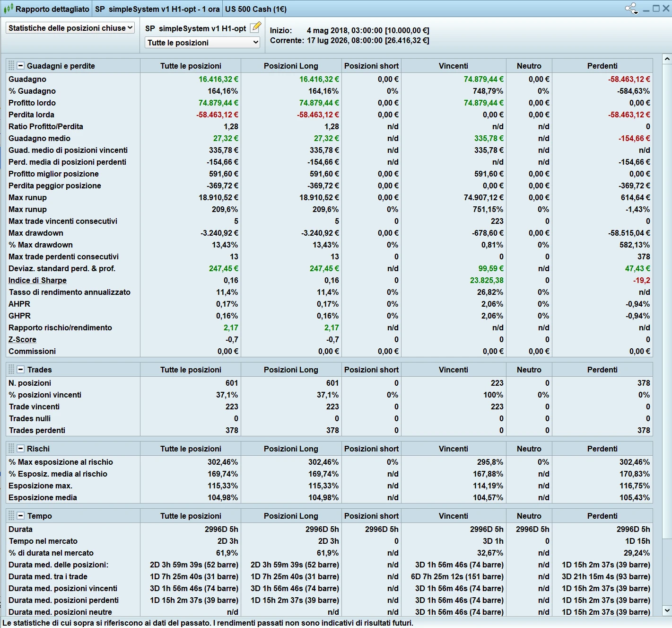
Task: Open the Z-Score definition link
Action: pyautogui.click(x=22, y=339)
